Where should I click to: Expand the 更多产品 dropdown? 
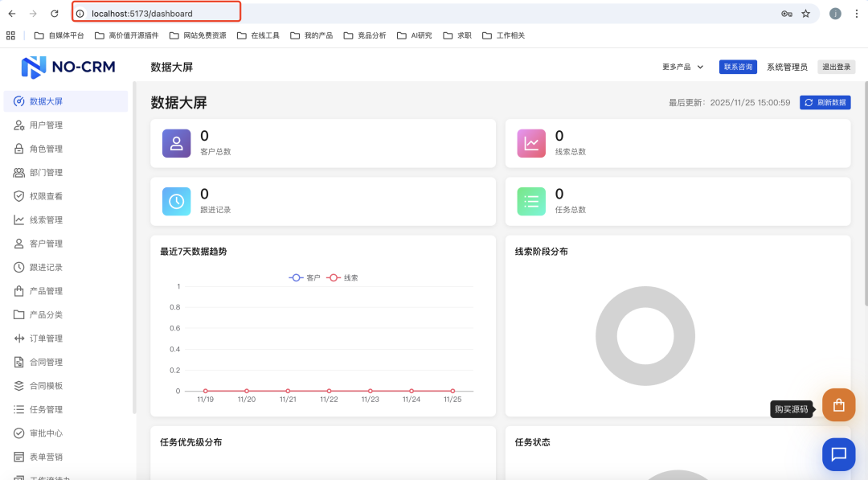tap(682, 67)
